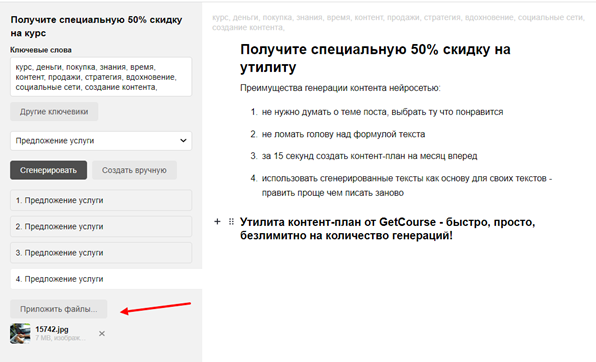Select item 3. Предложение услуги

[101, 252]
